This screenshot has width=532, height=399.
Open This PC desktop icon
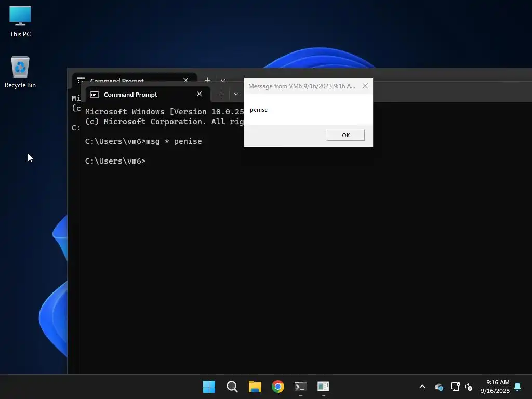click(20, 21)
